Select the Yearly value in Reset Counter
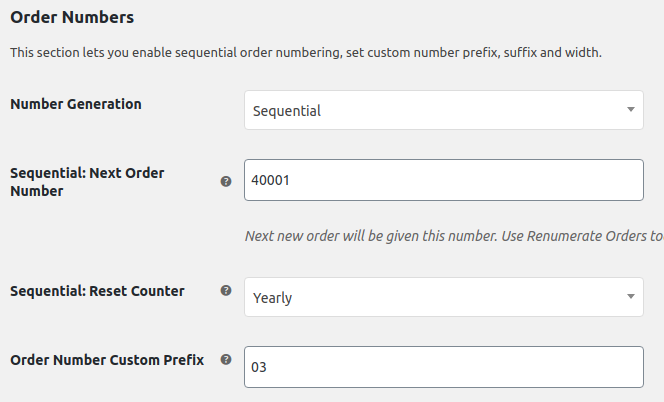This screenshot has width=664, height=402. coord(272,298)
